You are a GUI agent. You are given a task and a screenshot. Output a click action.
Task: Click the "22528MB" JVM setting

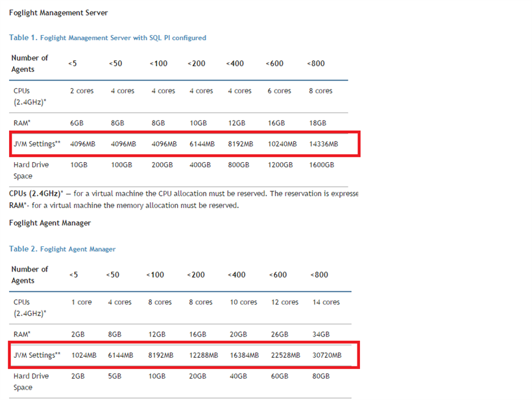tap(285, 355)
